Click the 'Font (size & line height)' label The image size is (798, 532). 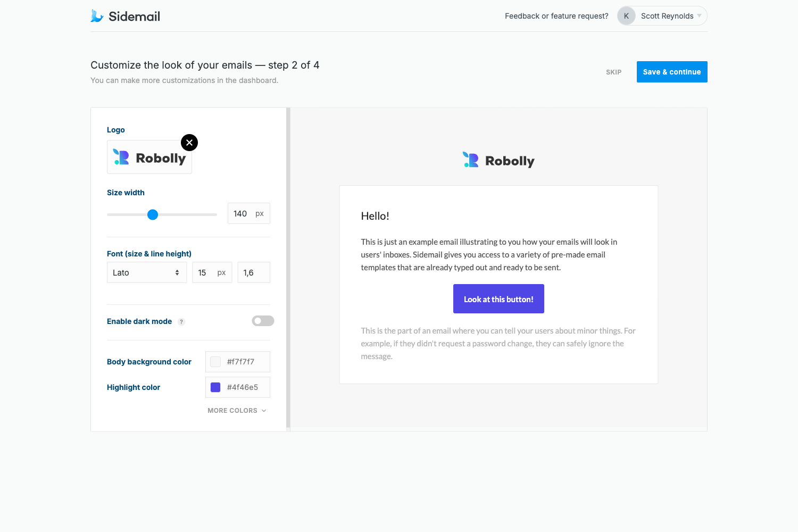pos(149,254)
